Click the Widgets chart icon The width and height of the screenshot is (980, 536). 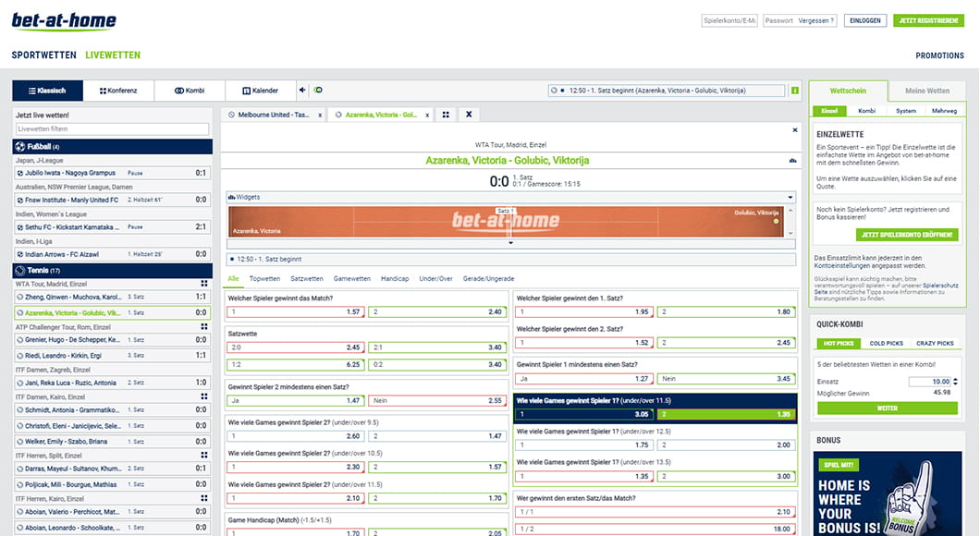[232, 198]
